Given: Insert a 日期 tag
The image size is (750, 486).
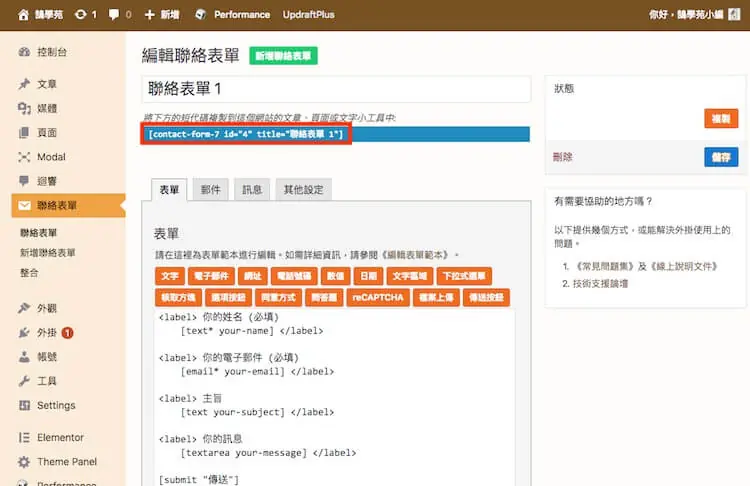Looking at the screenshot, I should (368, 276).
